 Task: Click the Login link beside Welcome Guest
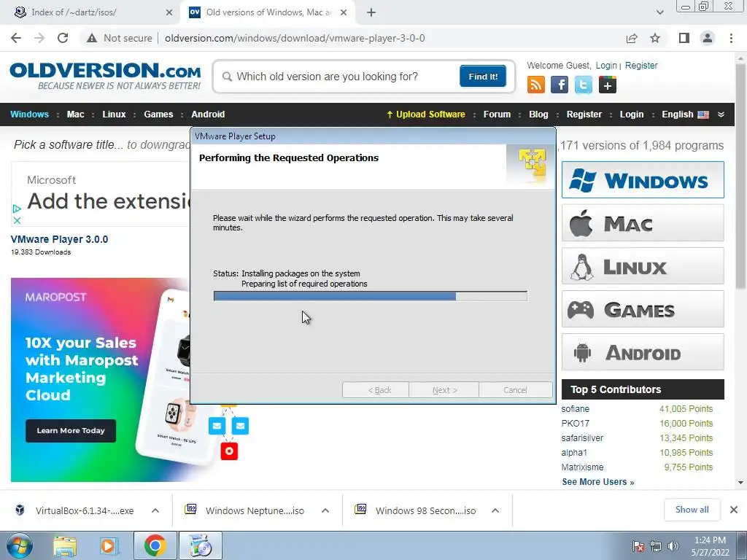pyautogui.click(x=606, y=65)
